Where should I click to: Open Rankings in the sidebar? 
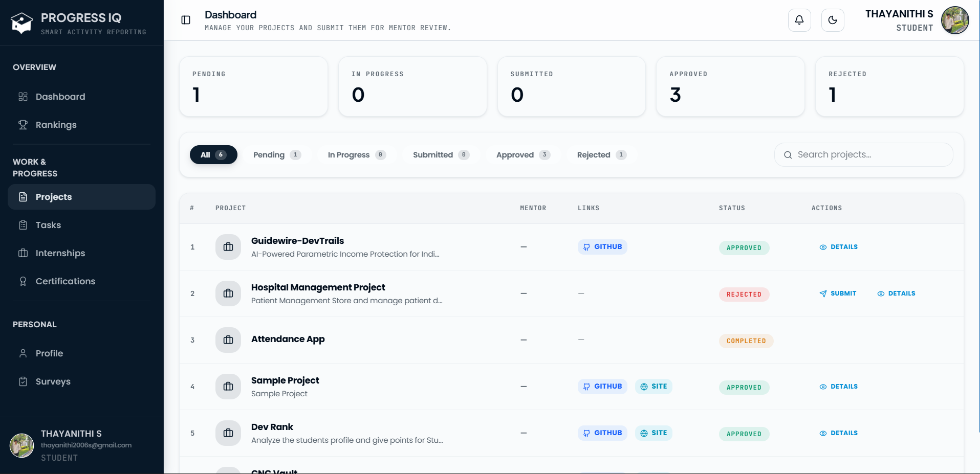point(82,125)
